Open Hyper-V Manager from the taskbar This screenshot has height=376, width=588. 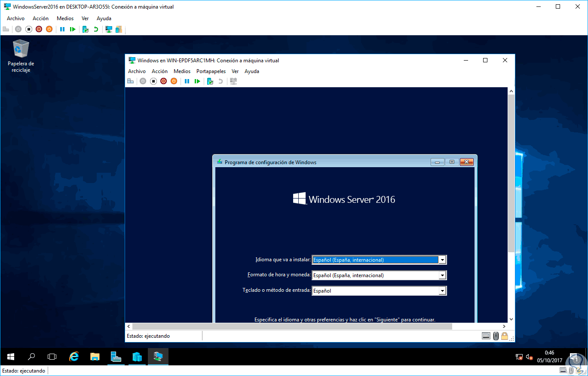(137, 357)
